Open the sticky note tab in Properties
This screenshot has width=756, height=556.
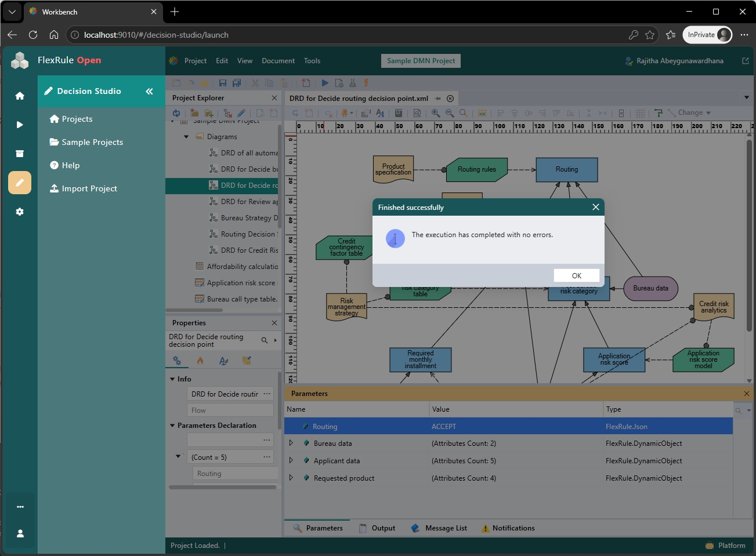point(247,361)
